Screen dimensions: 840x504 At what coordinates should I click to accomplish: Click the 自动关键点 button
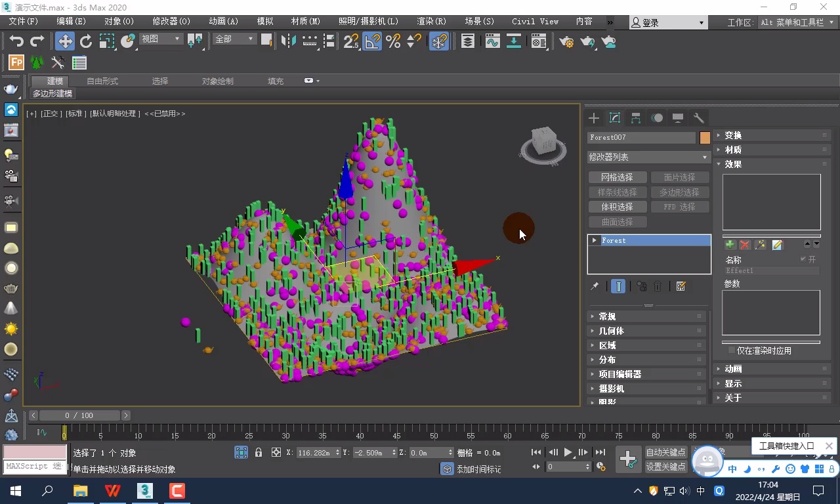point(665,452)
